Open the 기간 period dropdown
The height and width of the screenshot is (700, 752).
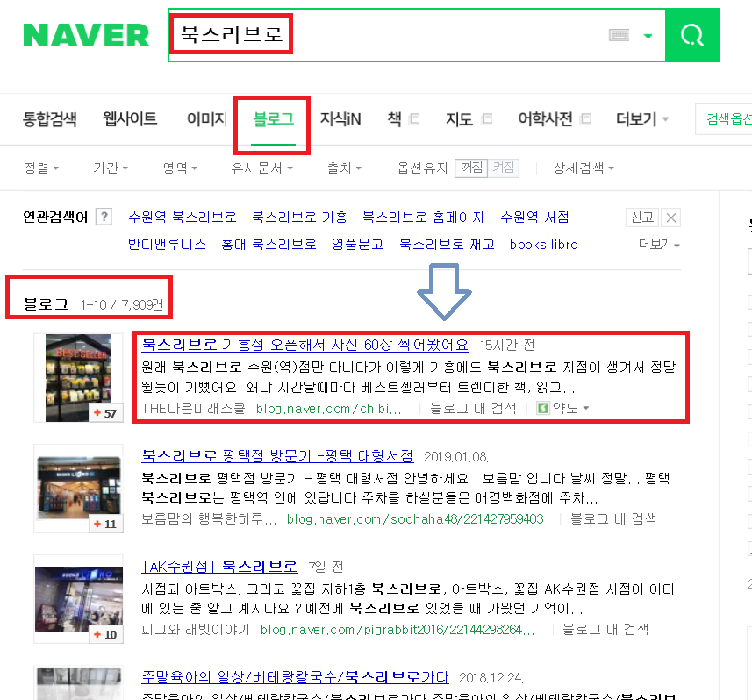tap(111, 168)
